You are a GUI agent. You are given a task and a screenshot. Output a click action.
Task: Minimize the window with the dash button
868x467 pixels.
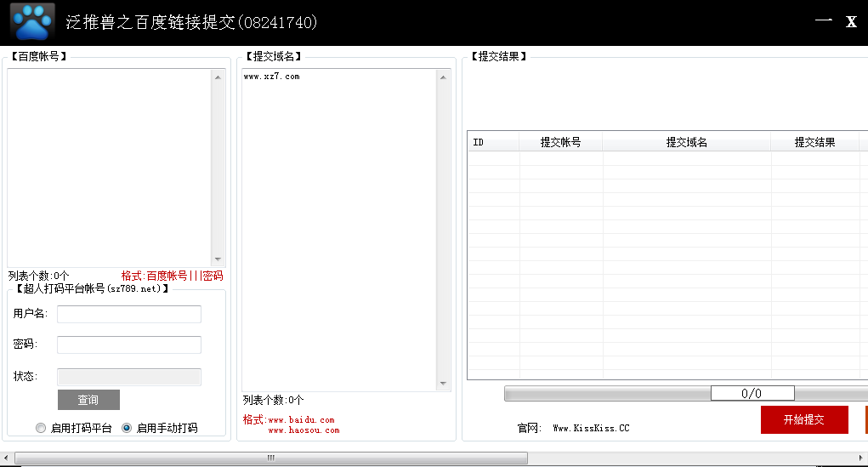click(x=824, y=20)
